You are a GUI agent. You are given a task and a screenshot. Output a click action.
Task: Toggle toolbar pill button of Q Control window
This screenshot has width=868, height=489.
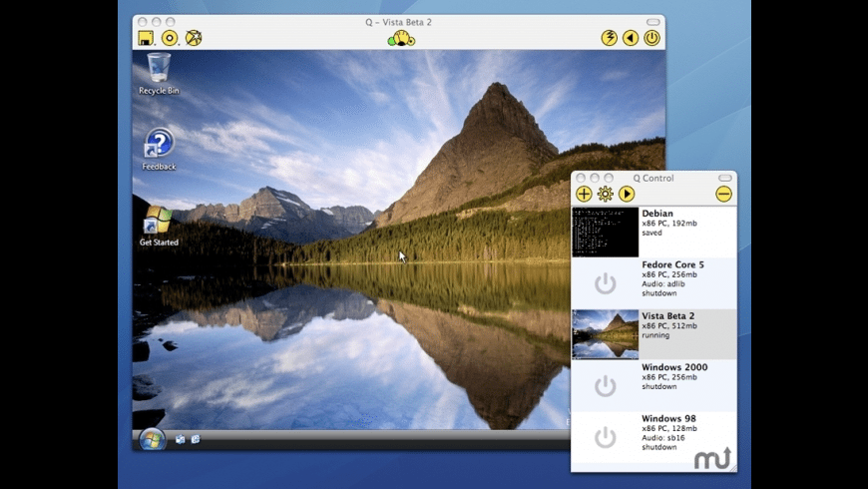(725, 178)
